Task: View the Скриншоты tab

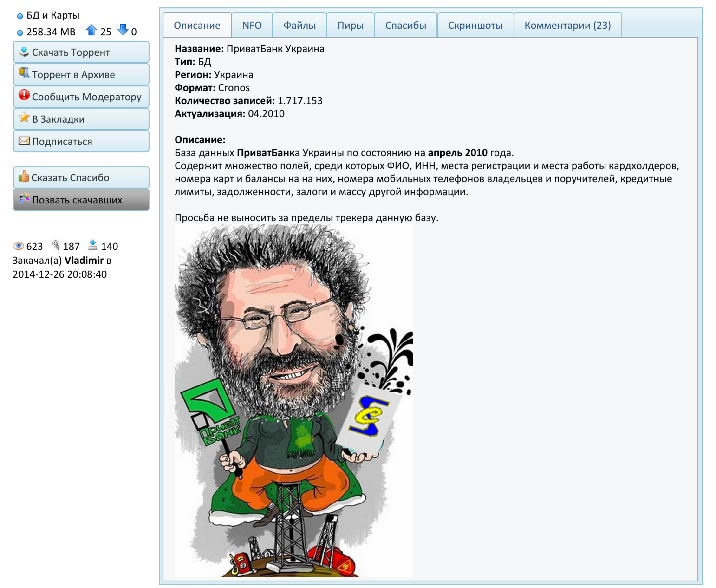Action: 475,25
